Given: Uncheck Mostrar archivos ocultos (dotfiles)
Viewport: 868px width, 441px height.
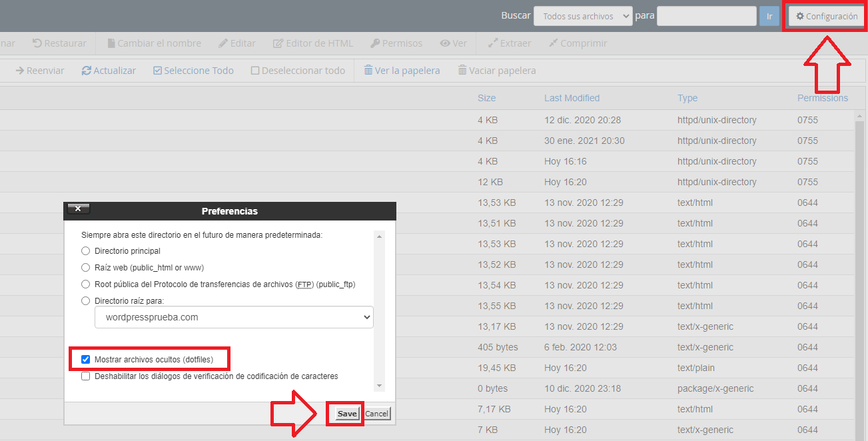Looking at the screenshot, I should tap(85, 360).
